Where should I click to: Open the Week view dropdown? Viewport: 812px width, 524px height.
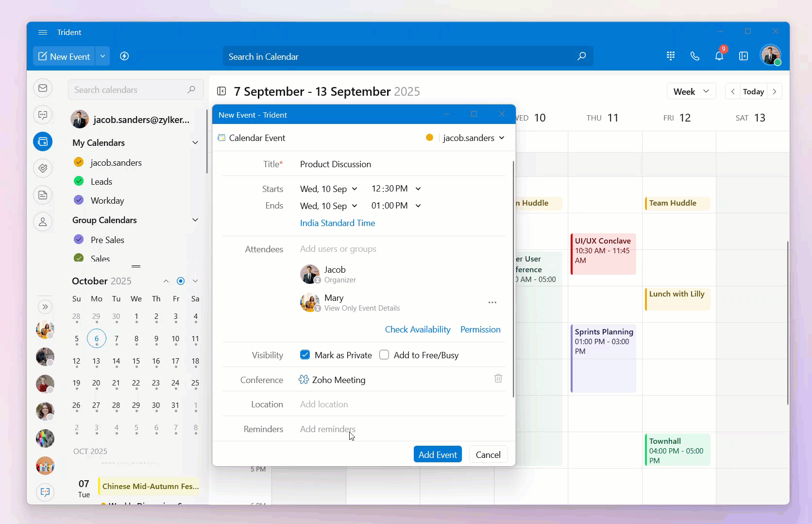tap(691, 91)
